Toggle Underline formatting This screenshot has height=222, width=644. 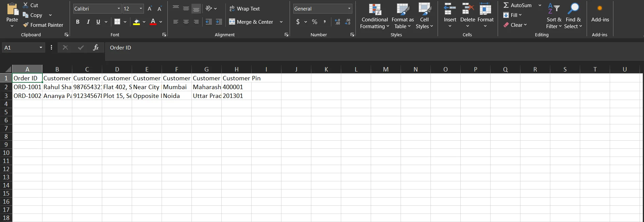tap(98, 22)
